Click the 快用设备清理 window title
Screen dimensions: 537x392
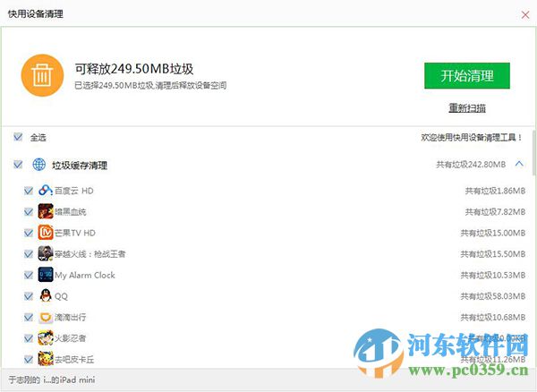36,14
